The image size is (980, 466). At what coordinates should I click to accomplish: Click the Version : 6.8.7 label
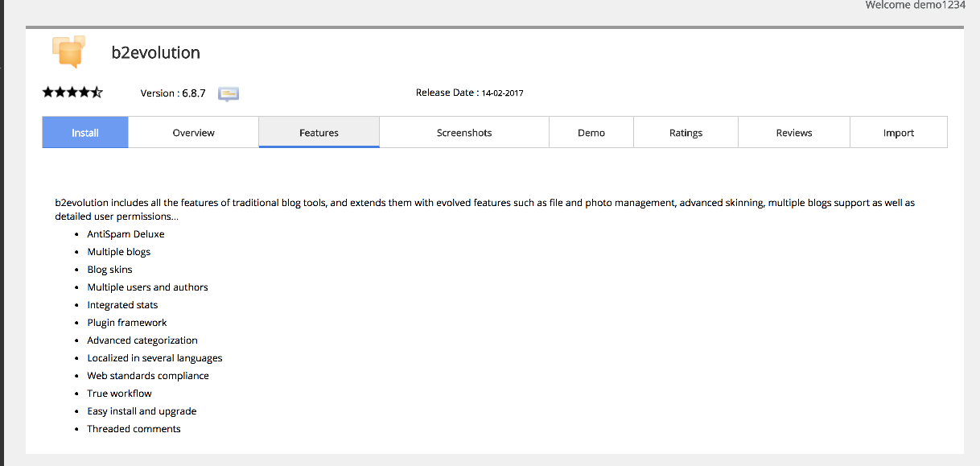click(173, 93)
